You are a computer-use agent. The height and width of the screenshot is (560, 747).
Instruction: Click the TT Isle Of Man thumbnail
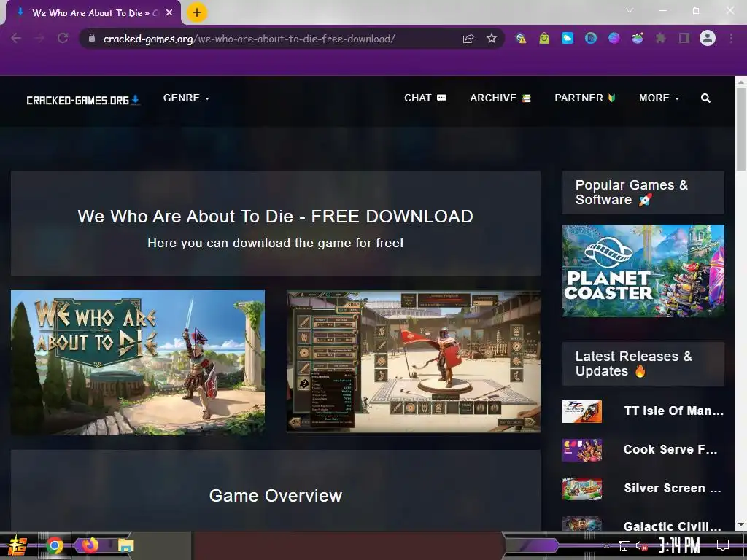point(581,411)
